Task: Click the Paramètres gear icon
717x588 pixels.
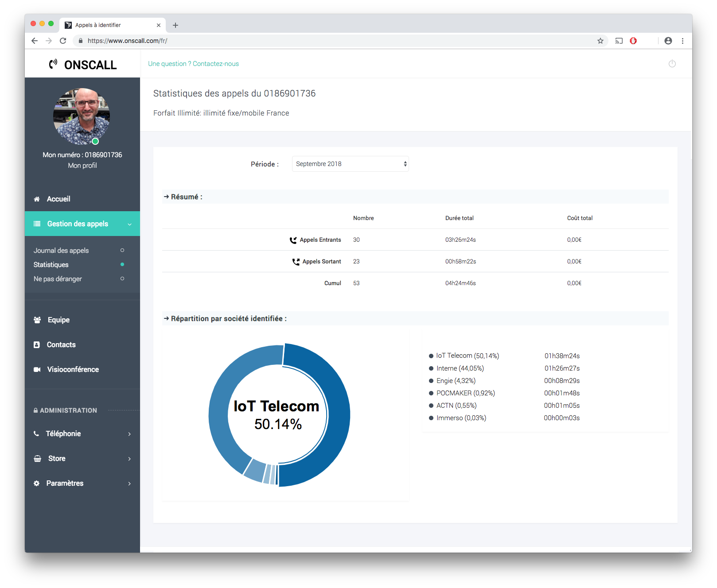Action: (37, 483)
